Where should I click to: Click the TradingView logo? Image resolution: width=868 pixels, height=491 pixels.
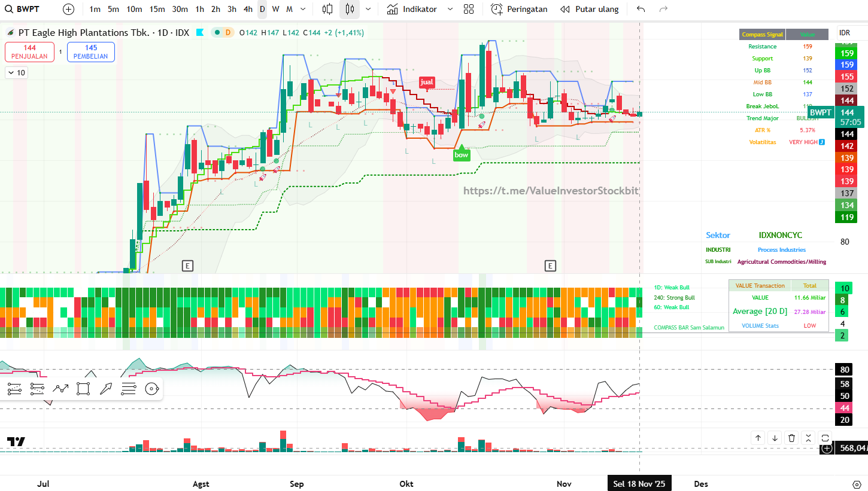click(x=16, y=442)
